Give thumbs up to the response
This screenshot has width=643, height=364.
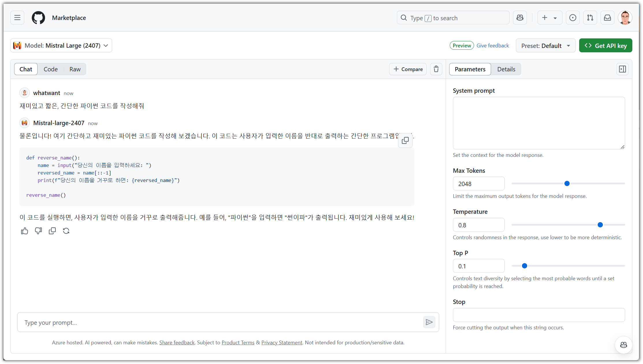[25, 231]
